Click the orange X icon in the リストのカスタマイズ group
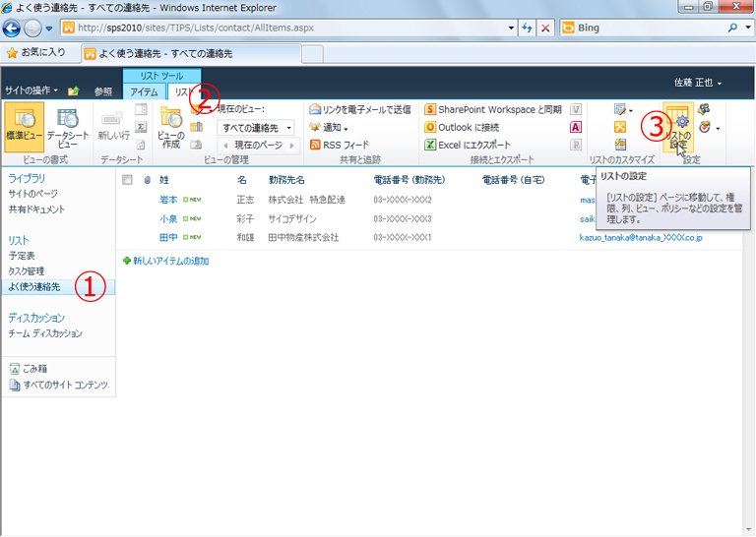 tap(620, 127)
